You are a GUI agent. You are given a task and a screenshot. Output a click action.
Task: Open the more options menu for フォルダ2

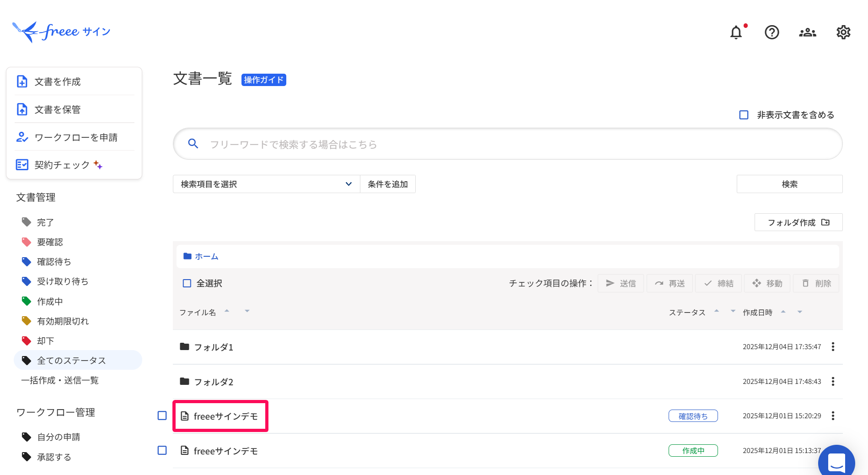833,382
